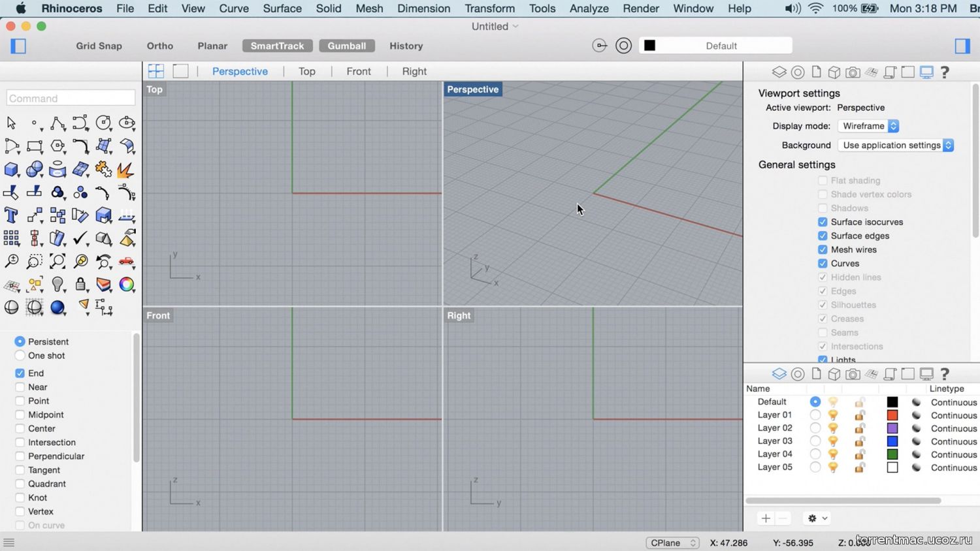Toggle visibility bulb of Layer 03
Viewport: 980px width, 551px height.
pos(833,441)
